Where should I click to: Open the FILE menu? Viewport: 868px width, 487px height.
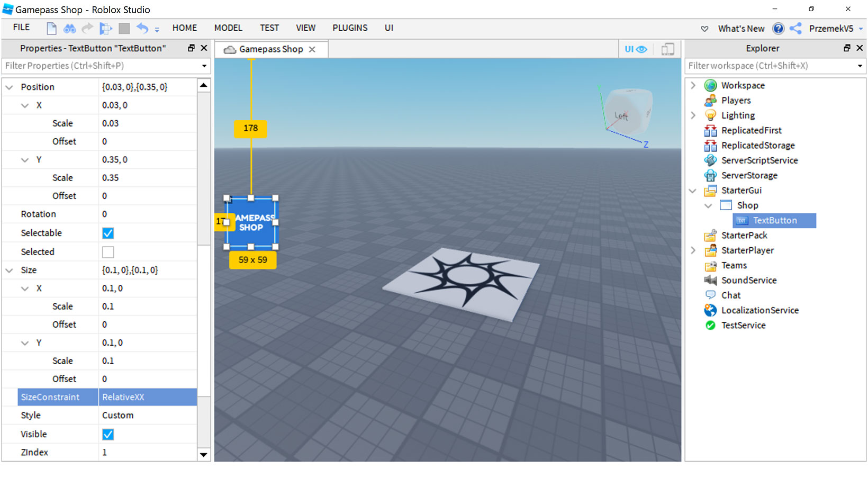click(21, 28)
